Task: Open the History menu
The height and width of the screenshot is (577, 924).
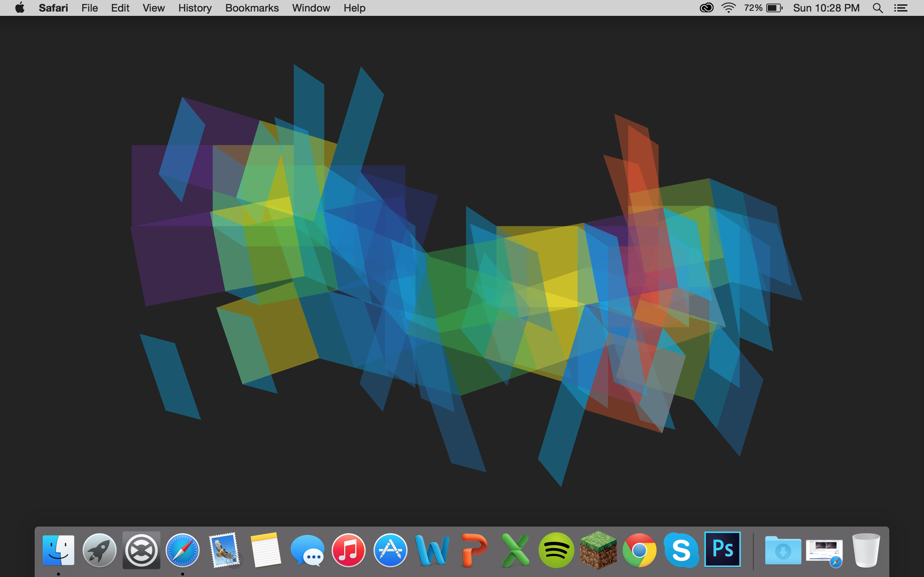Action: click(x=195, y=8)
